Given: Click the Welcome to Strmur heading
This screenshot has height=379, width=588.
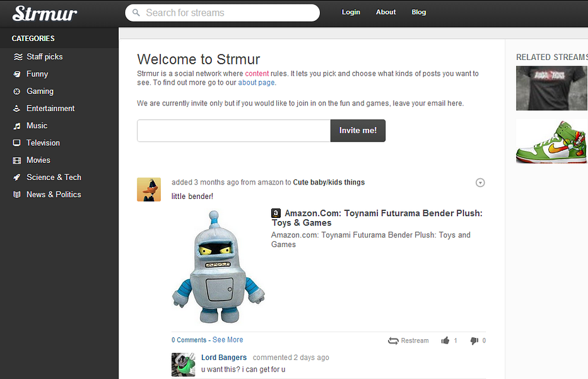Looking at the screenshot, I should click(x=198, y=59).
